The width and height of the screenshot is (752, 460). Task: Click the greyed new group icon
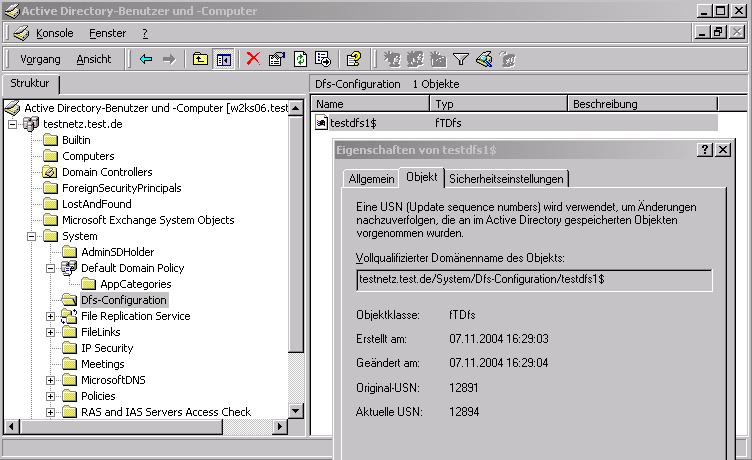415,59
